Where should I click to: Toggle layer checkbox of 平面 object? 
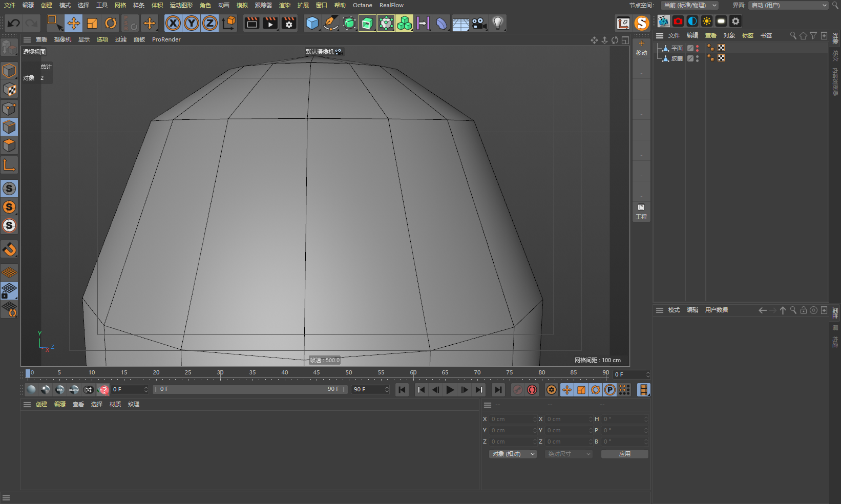point(690,48)
